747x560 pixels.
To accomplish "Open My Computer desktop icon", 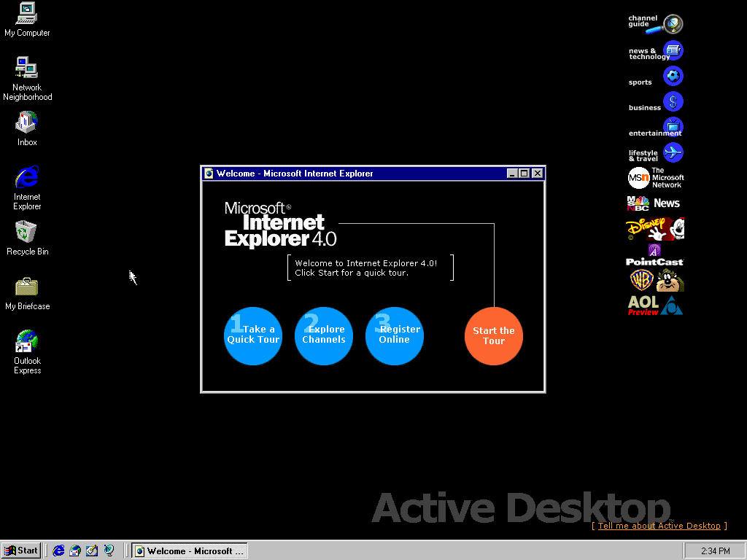I will 27,20.
